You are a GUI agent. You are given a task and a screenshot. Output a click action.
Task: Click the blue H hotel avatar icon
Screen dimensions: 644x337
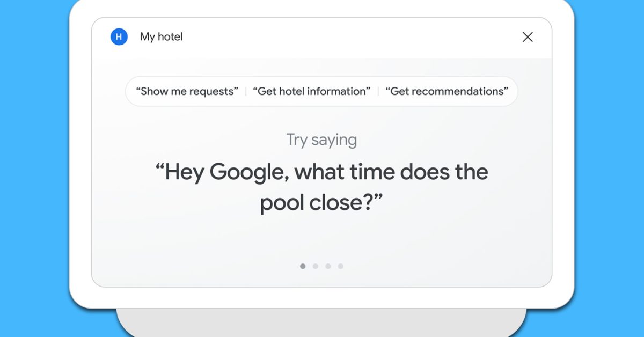119,37
